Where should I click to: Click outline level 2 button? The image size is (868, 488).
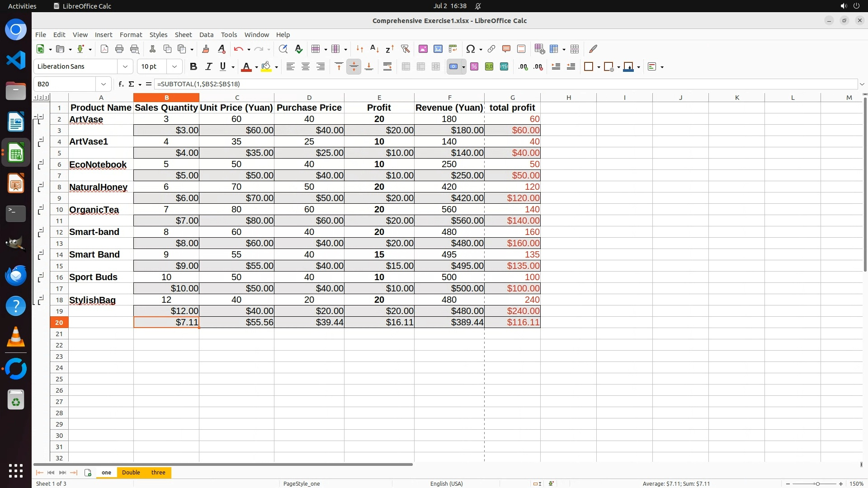click(x=41, y=98)
